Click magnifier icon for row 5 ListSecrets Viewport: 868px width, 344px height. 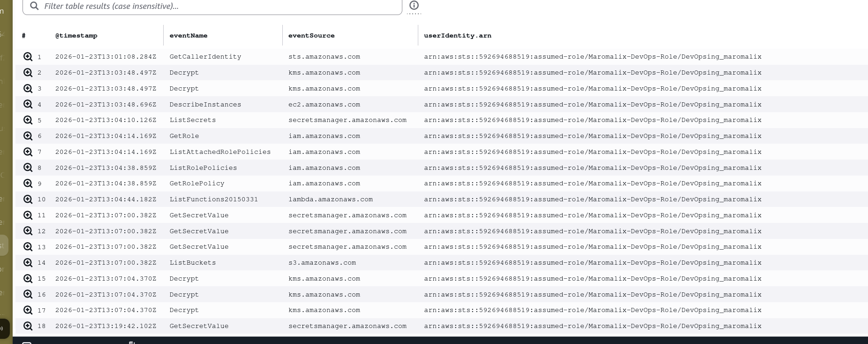tap(28, 120)
